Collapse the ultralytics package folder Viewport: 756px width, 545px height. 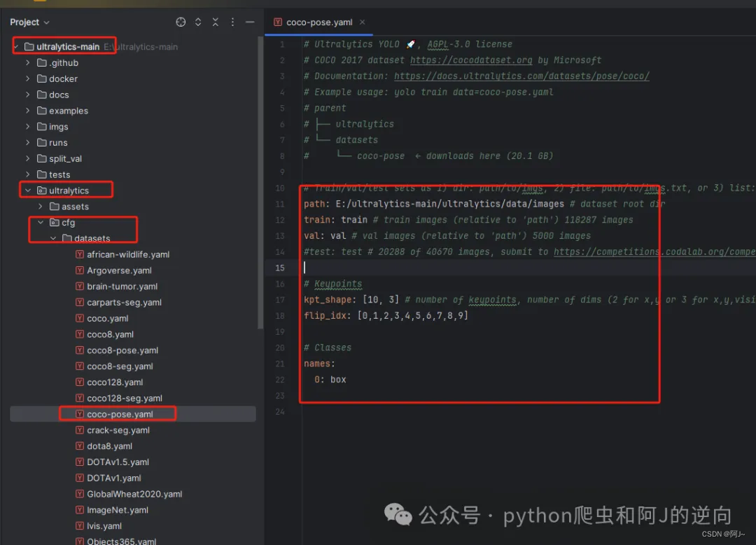[x=27, y=191]
